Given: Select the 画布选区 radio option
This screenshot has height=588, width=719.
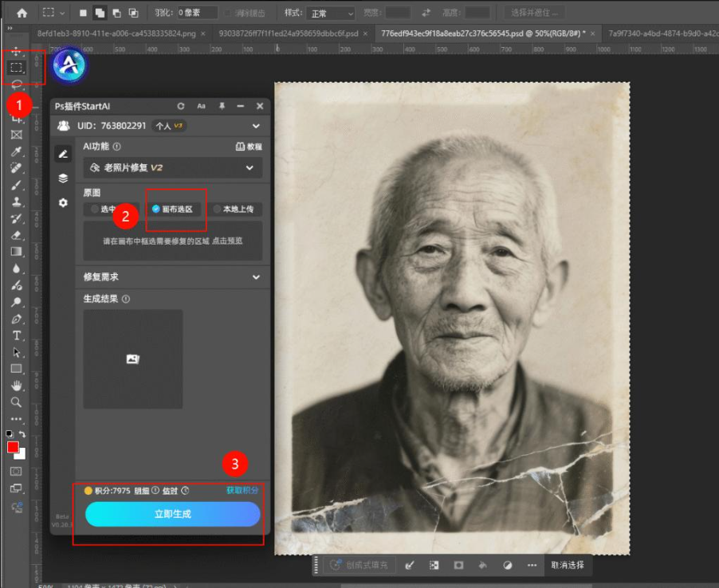Looking at the screenshot, I should 175,210.
